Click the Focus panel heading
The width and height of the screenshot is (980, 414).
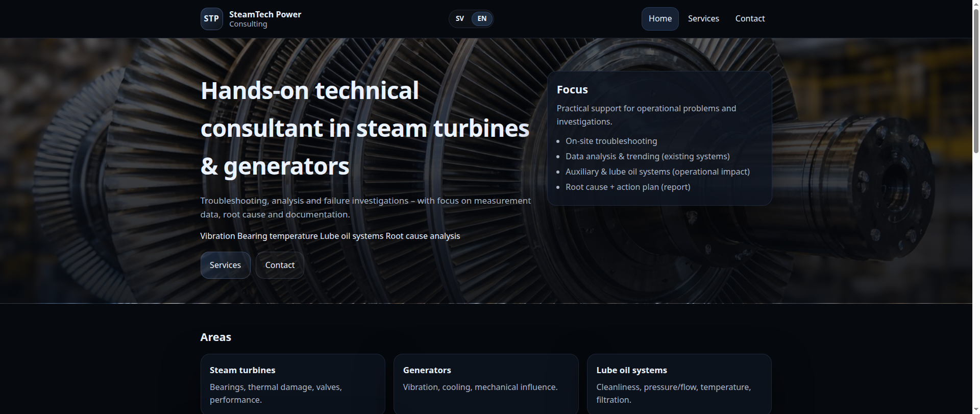(572, 90)
